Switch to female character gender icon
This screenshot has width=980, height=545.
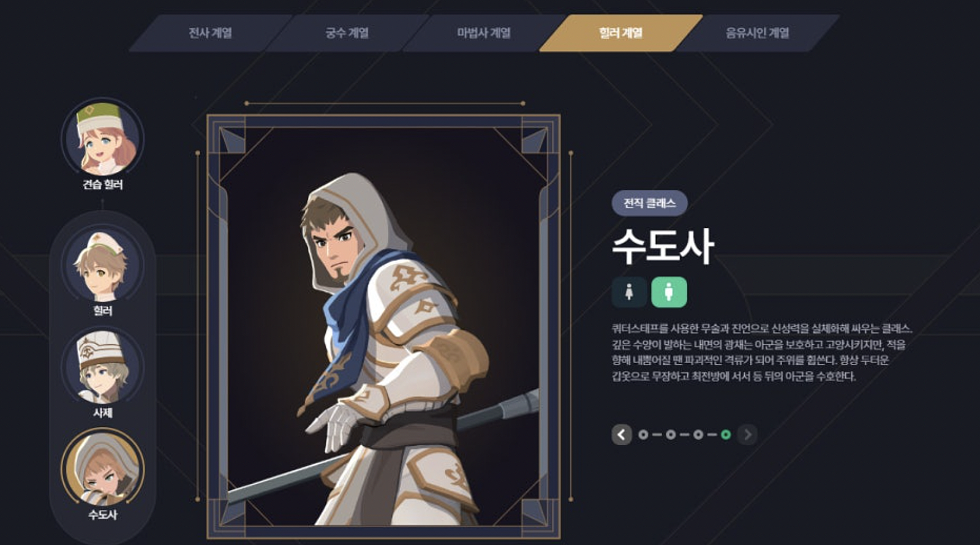629,292
